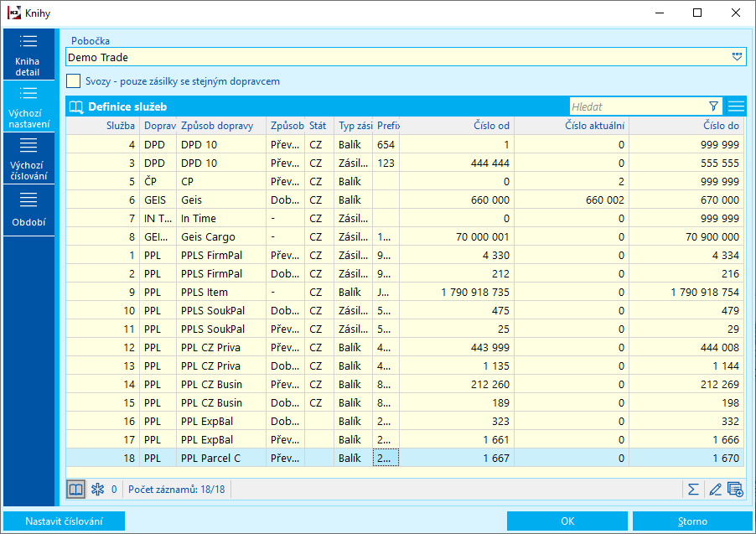The width and height of the screenshot is (756, 534).
Task: Click the table settings icon at bottom right
Action: (735, 489)
